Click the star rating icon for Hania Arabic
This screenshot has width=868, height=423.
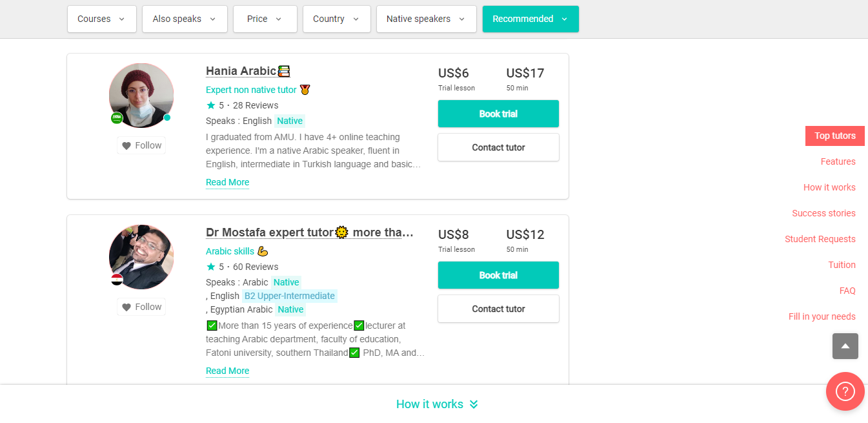(210, 105)
